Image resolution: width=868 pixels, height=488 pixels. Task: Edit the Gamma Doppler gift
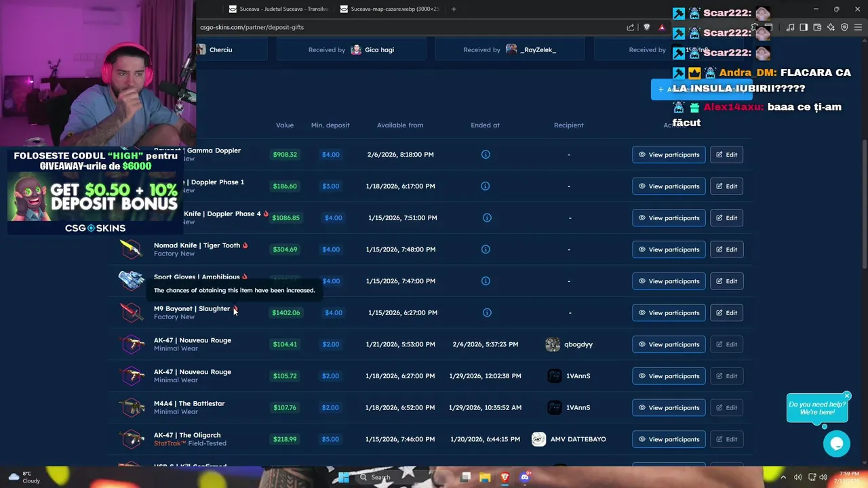[x=726, y=155]
